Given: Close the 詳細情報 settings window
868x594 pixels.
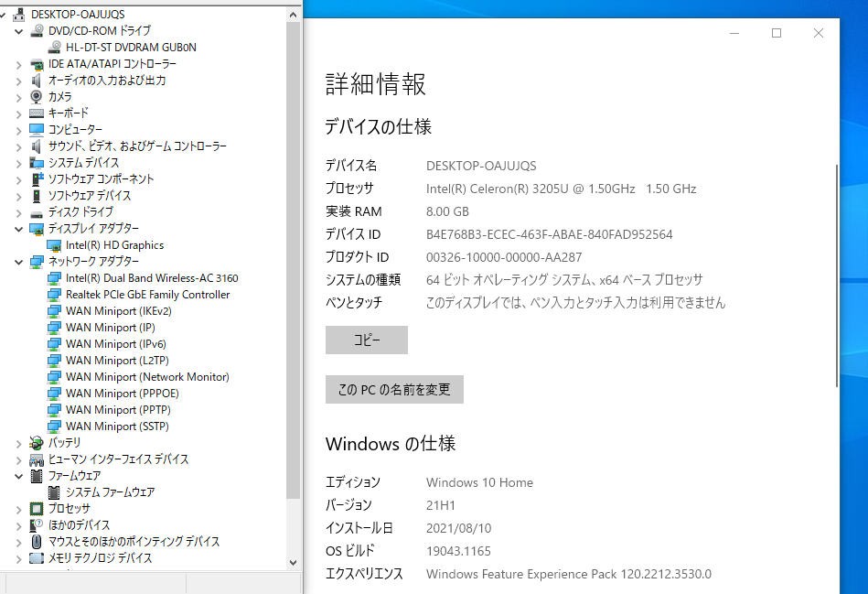Looking at the screenshot, I should pos(819,33).
